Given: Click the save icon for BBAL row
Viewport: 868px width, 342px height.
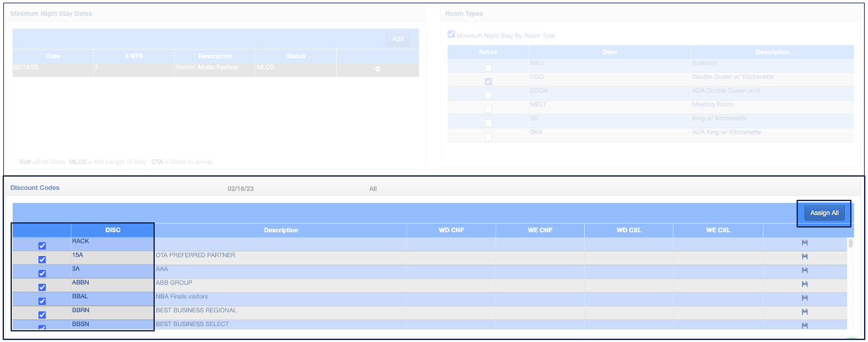Looking at the screenshot, I should point(804,298).
